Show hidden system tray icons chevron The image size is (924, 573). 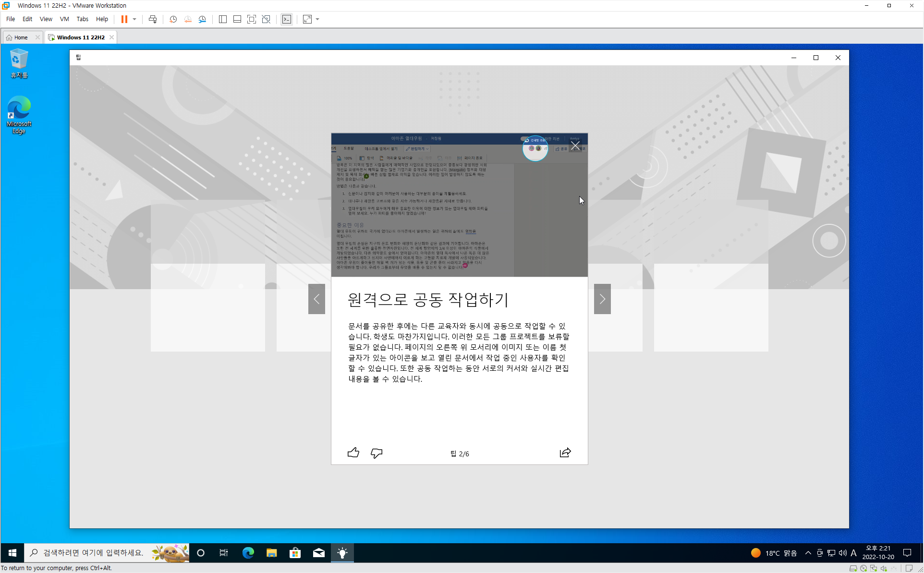808,553
